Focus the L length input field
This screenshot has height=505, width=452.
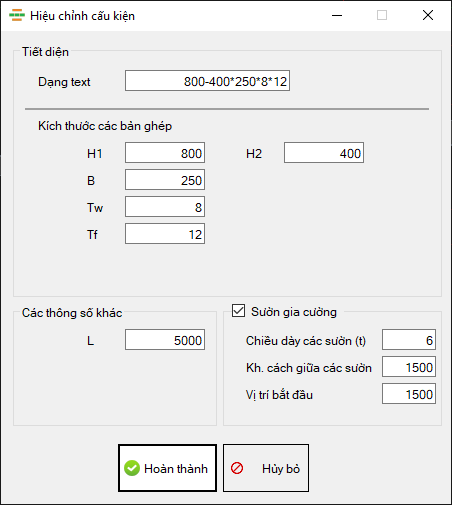click(x=165, y=340)
